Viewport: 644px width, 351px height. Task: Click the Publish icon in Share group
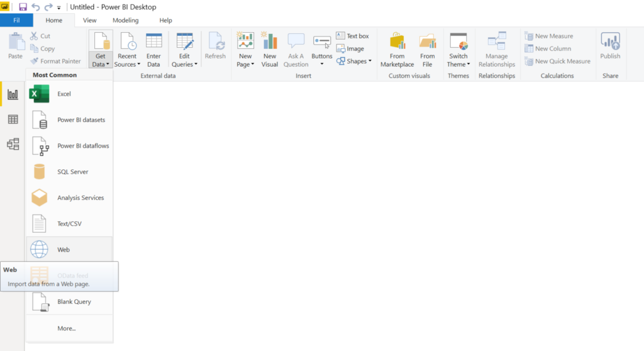click(x=609, y=42)
